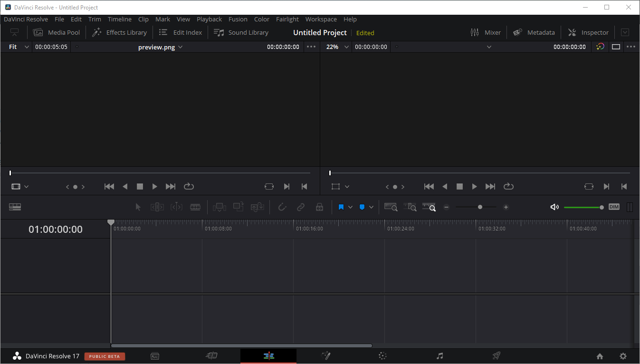This screenshot has height=364, width=640.
Task: Expand the Fit zoom dropdown
Action: (x=19, y=47)
